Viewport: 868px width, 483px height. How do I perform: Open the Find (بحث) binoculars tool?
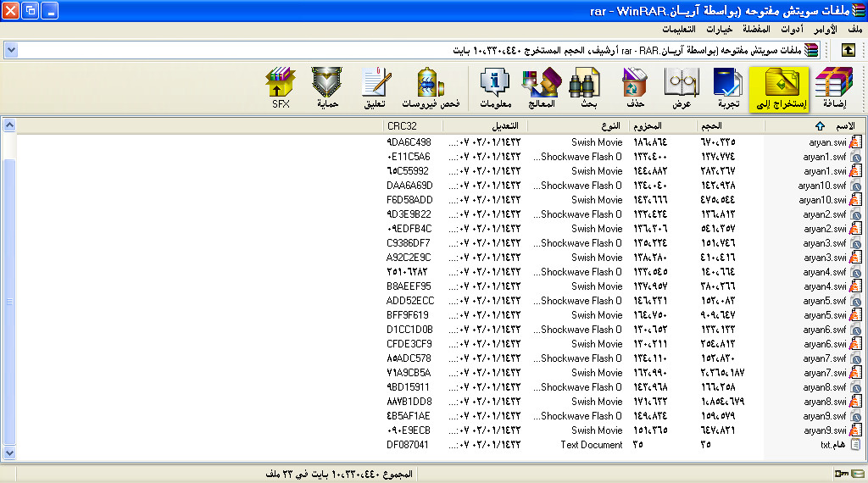coord(588,90)
